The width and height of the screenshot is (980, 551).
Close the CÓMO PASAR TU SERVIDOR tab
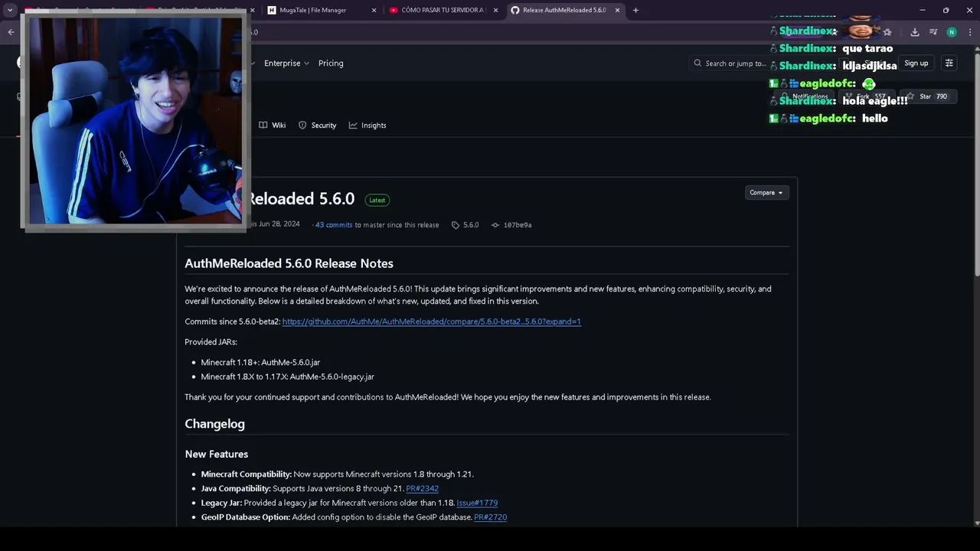tap(496, 10)
